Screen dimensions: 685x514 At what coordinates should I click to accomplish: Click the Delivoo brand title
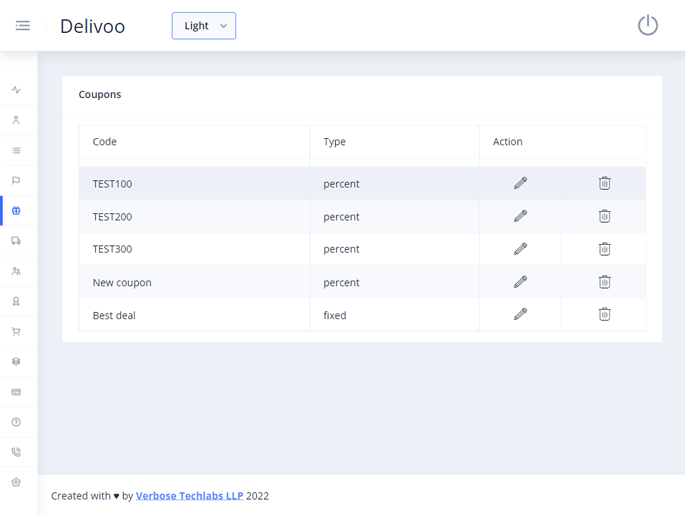tap(93, 26)
